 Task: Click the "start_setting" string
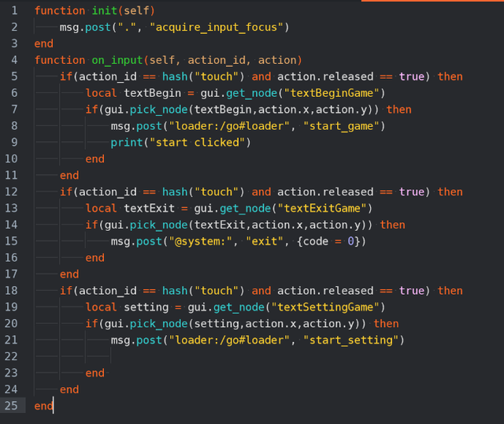pos(350,340)
